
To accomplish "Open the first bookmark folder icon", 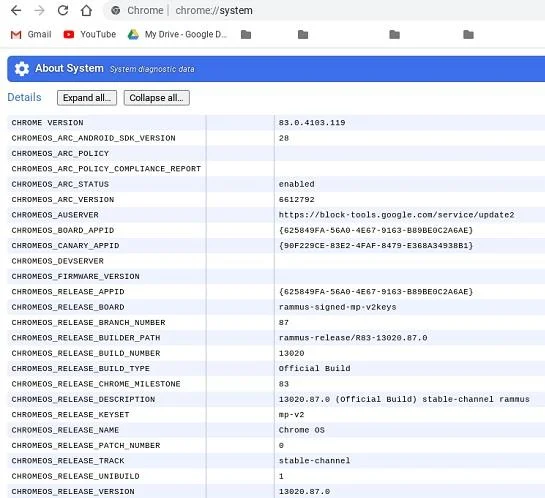I will coord(246,34).
